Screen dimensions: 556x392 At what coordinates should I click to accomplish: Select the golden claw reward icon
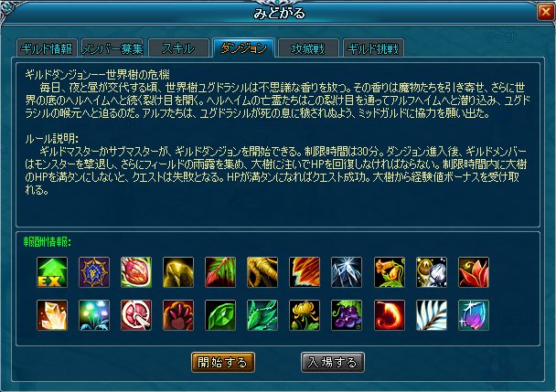[x=262, y=272]
